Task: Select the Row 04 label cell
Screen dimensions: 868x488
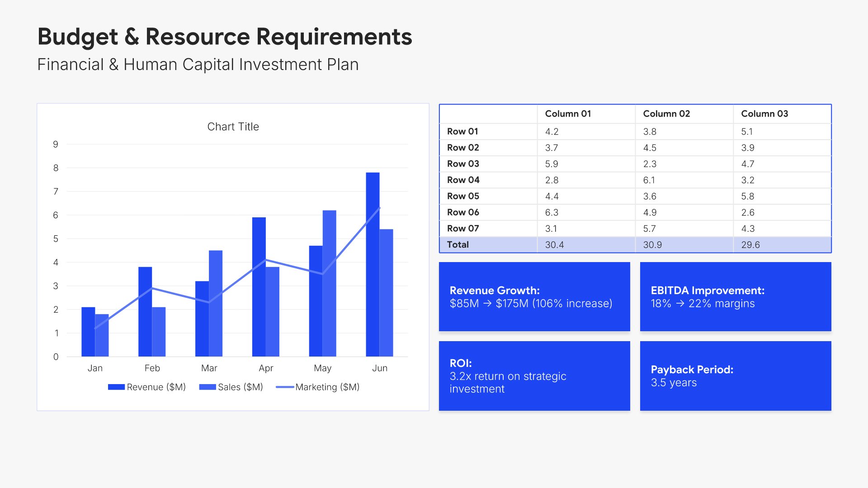Action: (x=463, y=180)
